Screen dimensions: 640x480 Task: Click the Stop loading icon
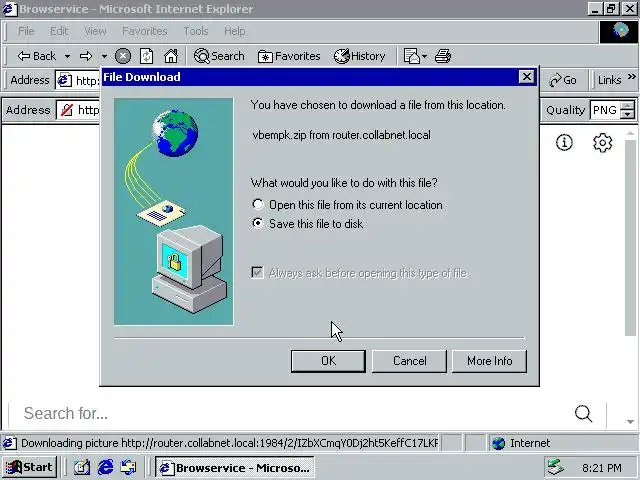(122, 56)
